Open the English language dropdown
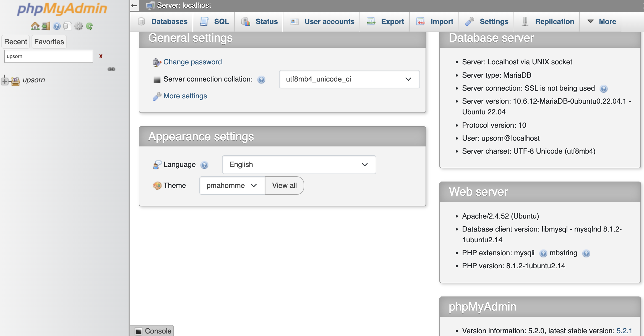The height and width of the screenshot is (336, 644). (299, 164)
